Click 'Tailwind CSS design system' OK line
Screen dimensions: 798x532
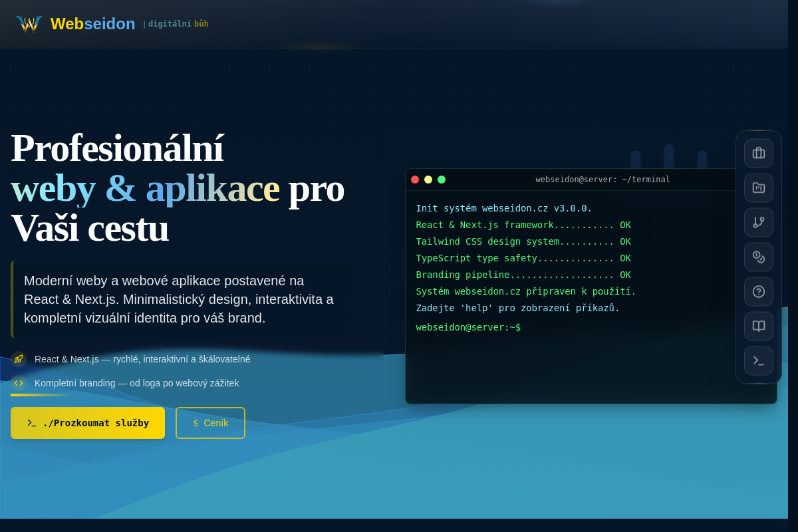[523, 241]
